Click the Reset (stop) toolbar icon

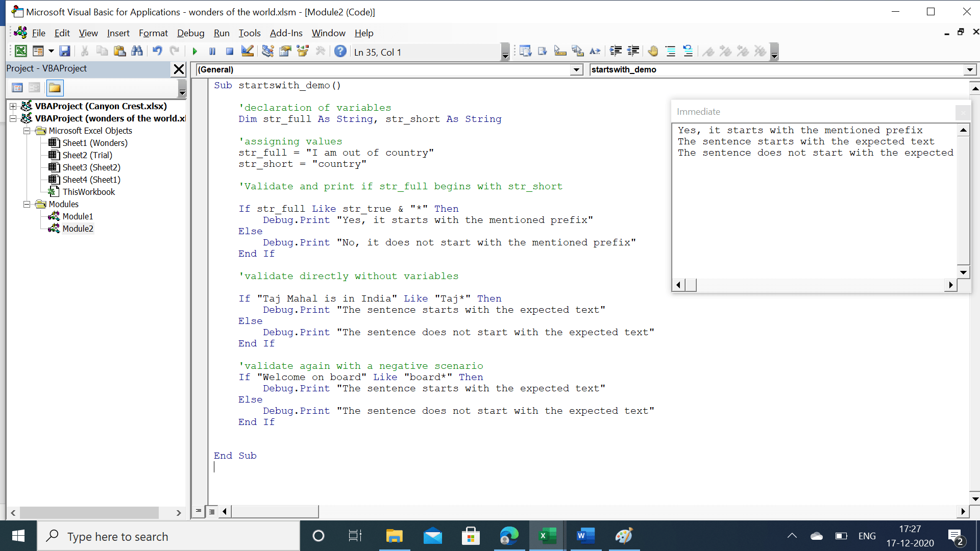point(230,52)
